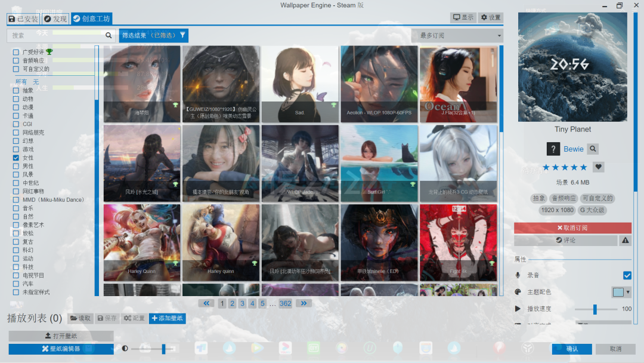This screenshot has width=644, height=363.
Task: Go to next page double-arrow
Action: pyautogui.click(x=304, y=303)
